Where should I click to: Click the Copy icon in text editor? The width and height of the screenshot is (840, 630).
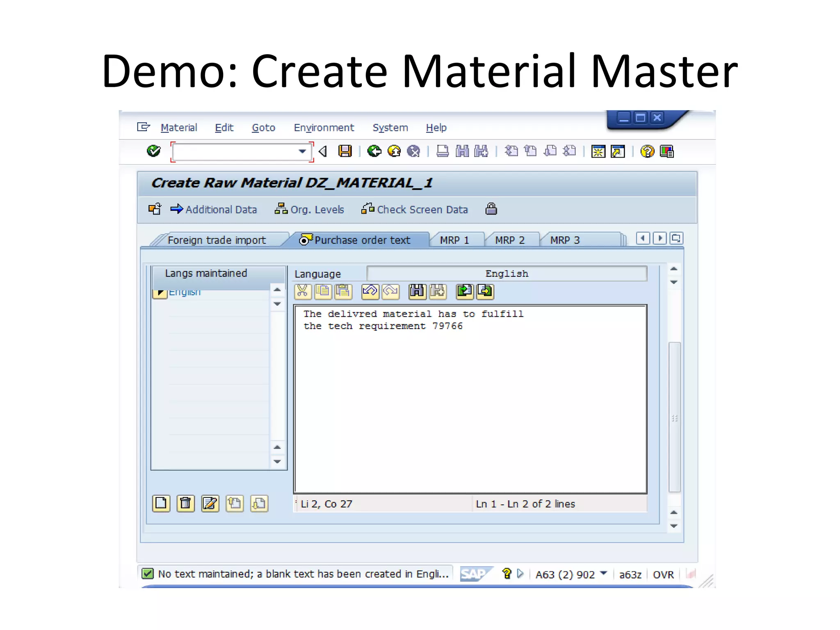(323, 291)
